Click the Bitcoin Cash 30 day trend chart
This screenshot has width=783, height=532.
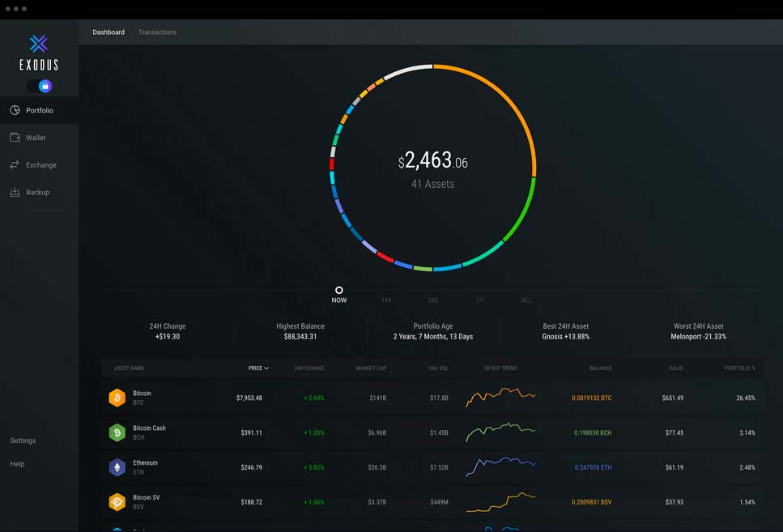pyautogui.click(x=500, y=432)
